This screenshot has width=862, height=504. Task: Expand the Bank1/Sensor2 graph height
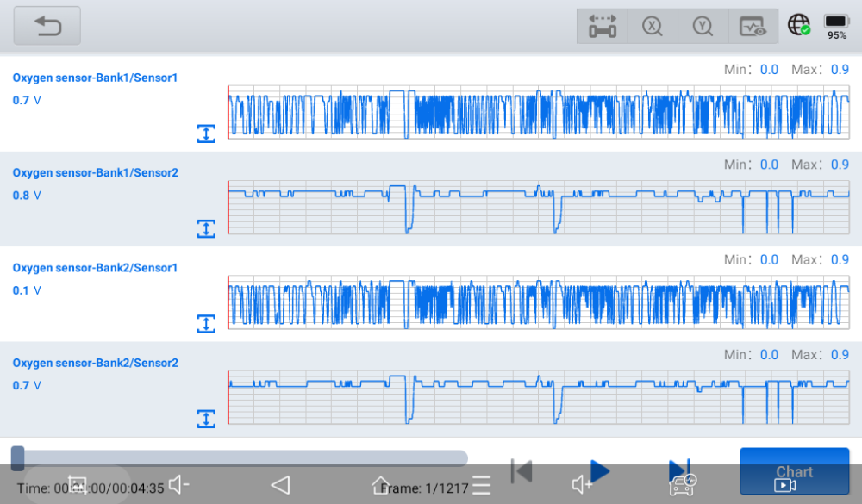pyautogui.click(x=206, y=228)
